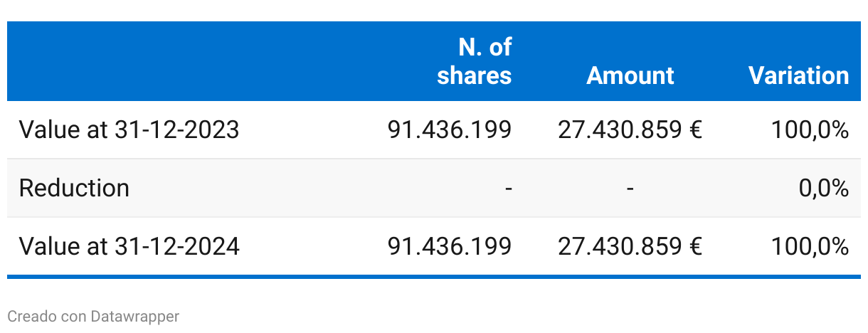The width and height of the screenshot is (868, 333).
Task: Click the euro symbol in the 2024 amount
Action: [695, 246]
